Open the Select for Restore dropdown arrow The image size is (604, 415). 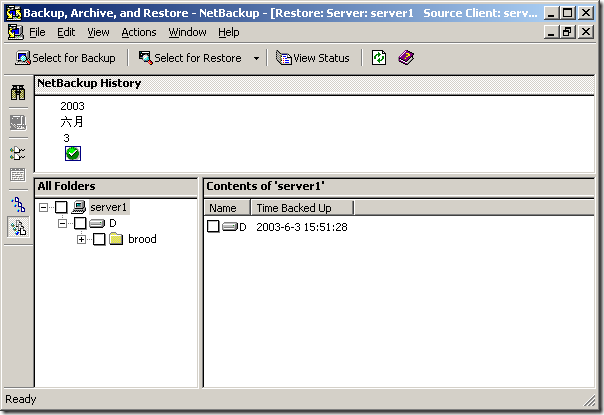pos(256,58)
